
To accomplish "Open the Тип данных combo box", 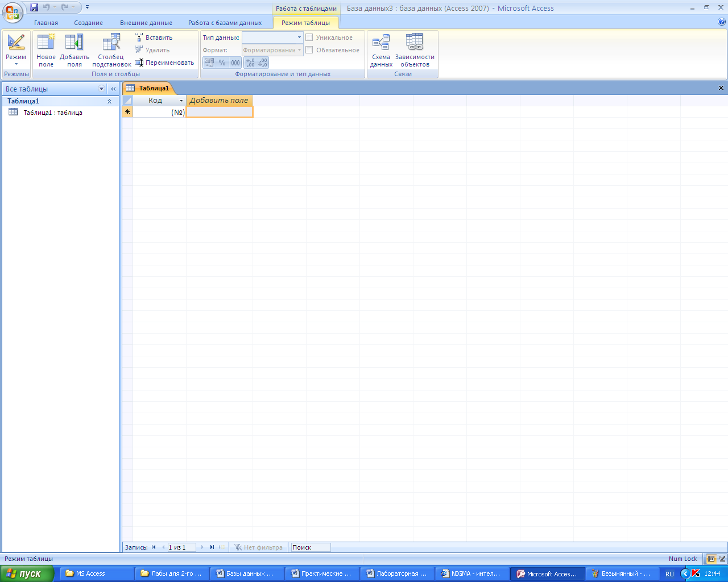I will (272, 38).
